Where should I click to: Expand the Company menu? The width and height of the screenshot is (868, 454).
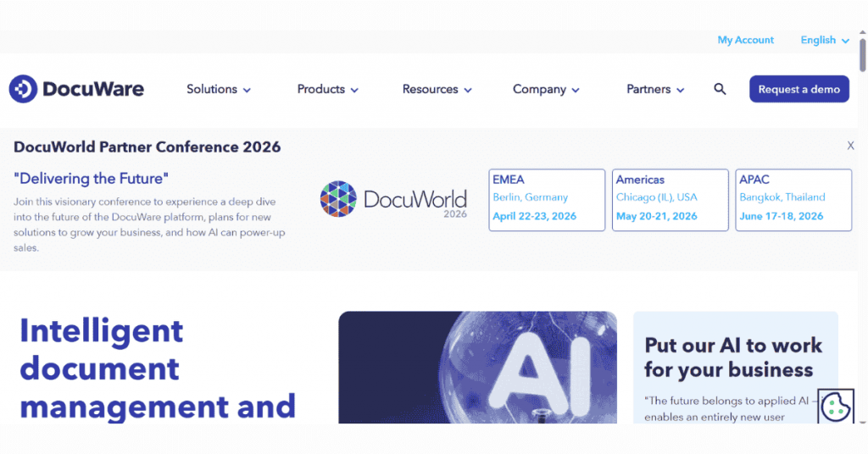546,89
